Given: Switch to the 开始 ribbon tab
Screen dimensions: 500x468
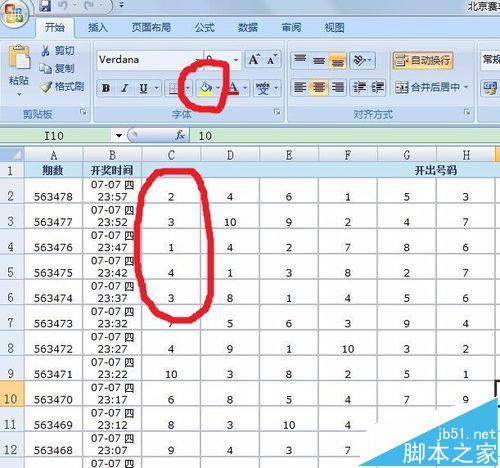Looking at the screenshot, I should [55, 27].
